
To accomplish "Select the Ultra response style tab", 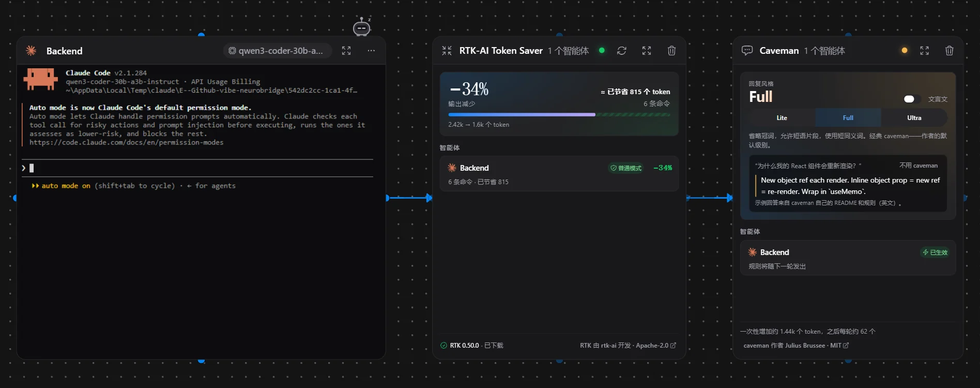I will (x=914, y=118).
